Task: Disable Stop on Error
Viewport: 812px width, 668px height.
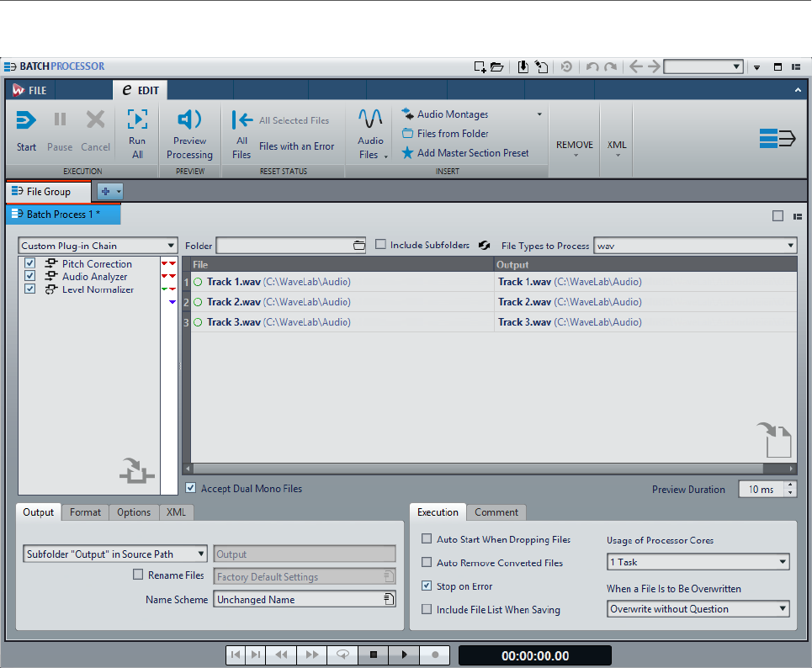Action: pos(427,586)
